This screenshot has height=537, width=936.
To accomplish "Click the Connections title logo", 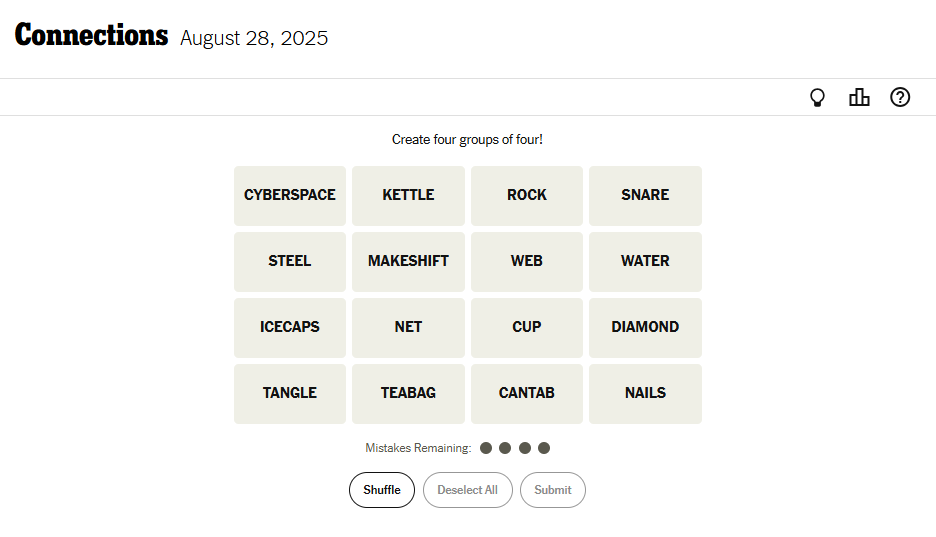I will 91,36.
